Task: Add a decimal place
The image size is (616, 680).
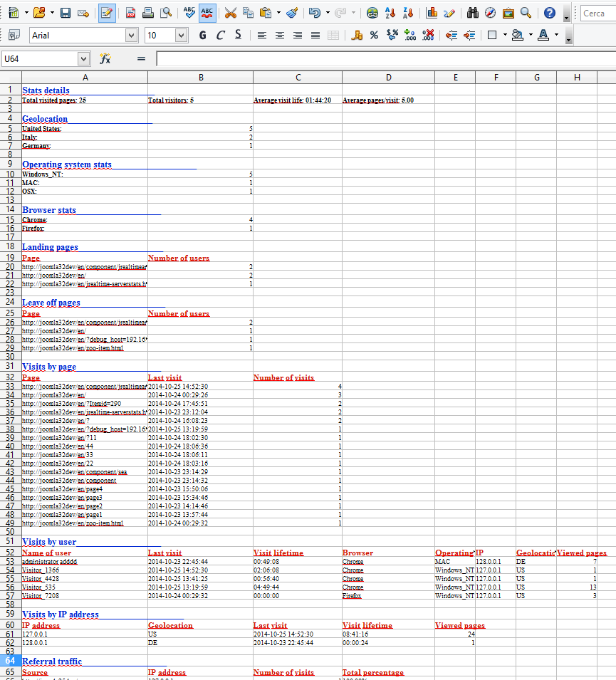Action: tap(410, 35)
